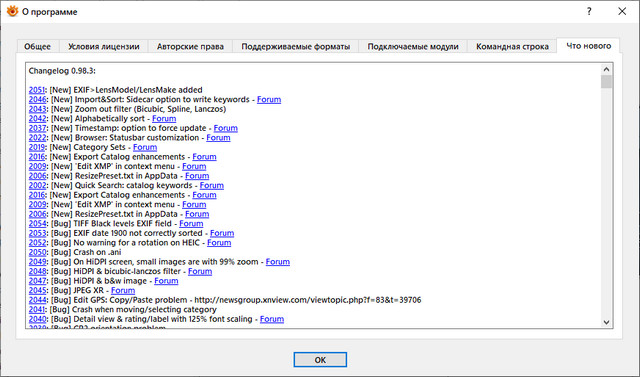Show the Поддерживаемые форматы tab
The width and height of the screenshot is (640, 377).
pos(296,47)
